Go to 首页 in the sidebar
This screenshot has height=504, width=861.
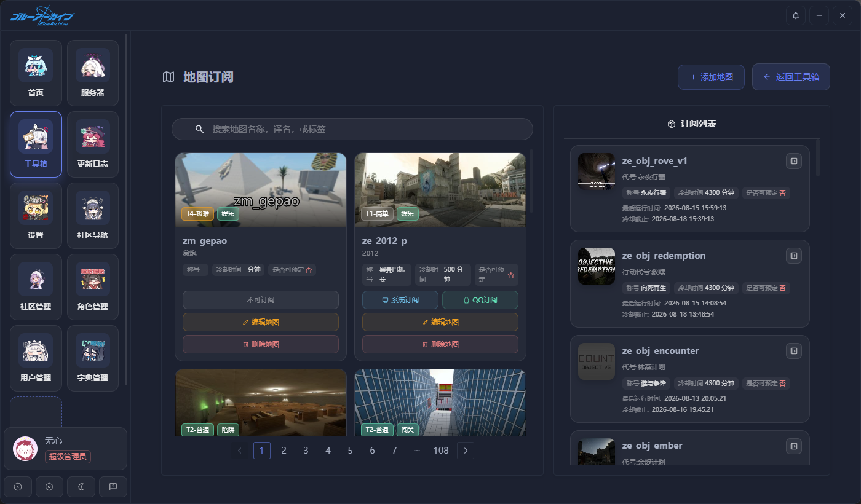[x=36, y=72]
